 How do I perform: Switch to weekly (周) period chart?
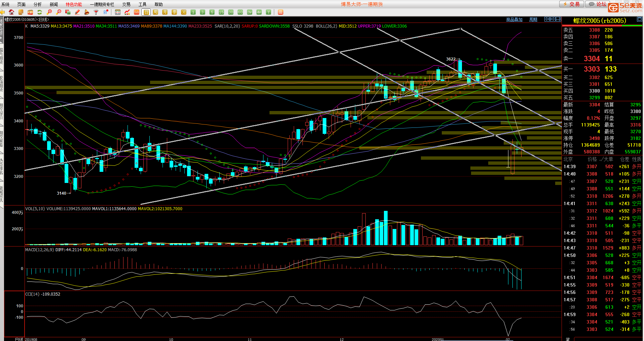point(155,12)
